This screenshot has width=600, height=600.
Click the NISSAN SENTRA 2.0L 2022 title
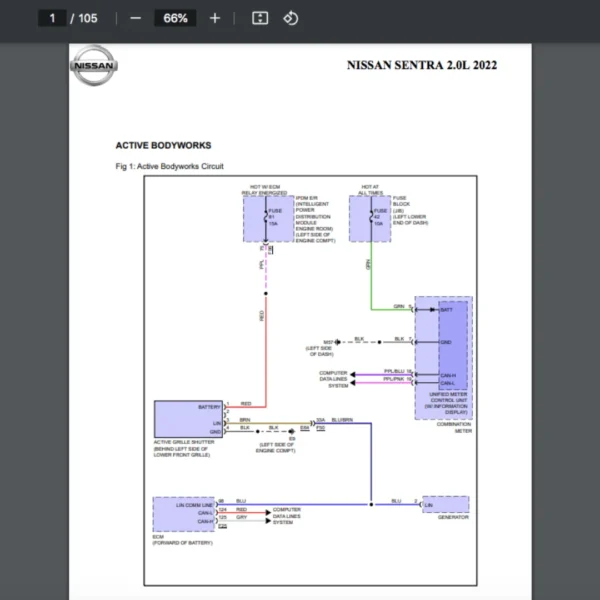tap(421, 65)
